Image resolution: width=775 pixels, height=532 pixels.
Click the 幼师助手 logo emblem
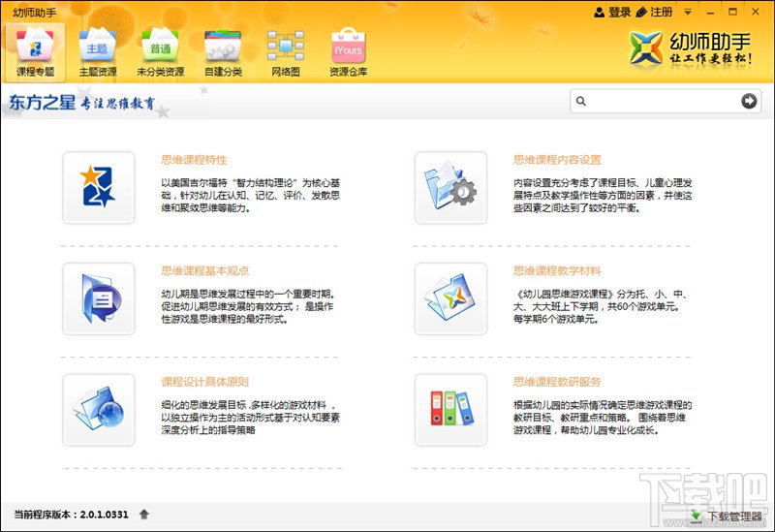(645, 47)
